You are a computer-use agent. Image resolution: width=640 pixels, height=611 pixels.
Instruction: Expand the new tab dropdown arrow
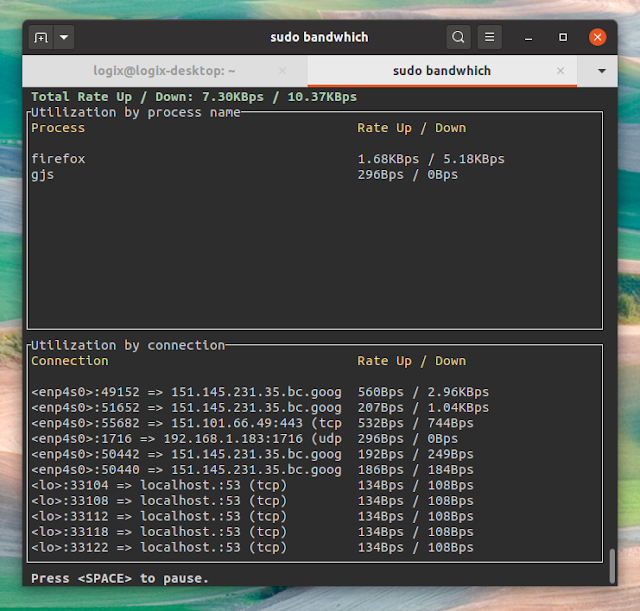tap(64, 38)
